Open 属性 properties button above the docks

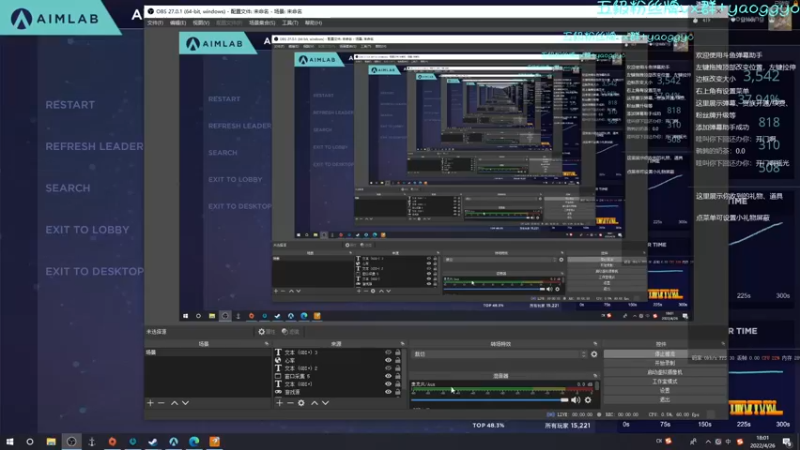266,332
